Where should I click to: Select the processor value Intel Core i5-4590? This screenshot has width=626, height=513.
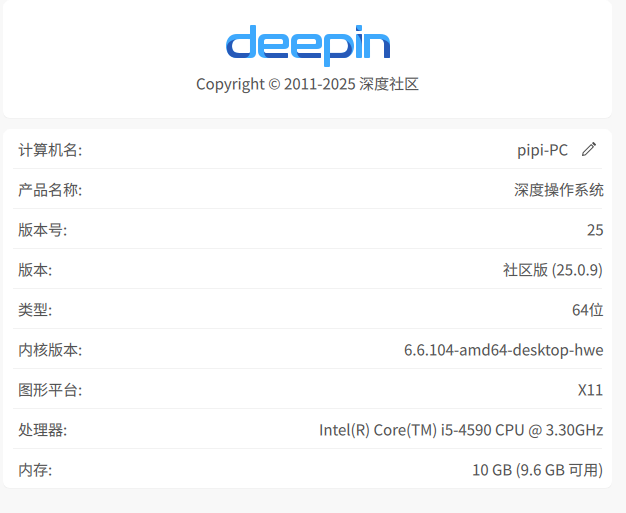(x=461, y=430)
